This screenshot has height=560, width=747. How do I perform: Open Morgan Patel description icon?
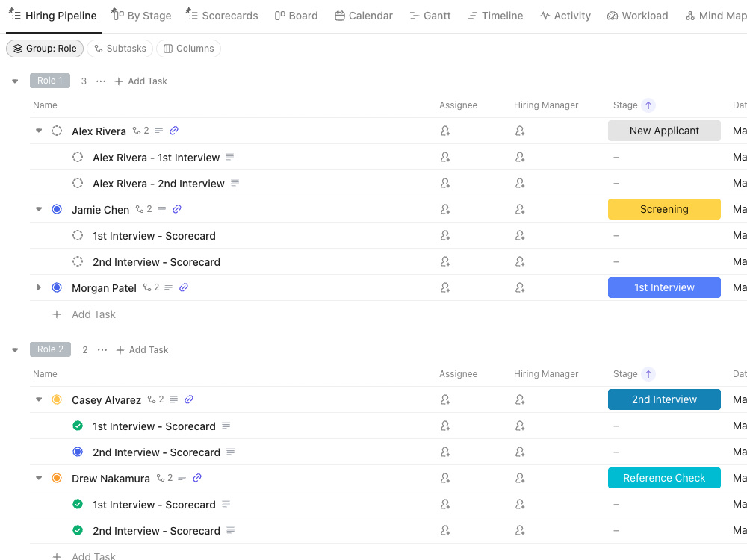click(168, 287)
